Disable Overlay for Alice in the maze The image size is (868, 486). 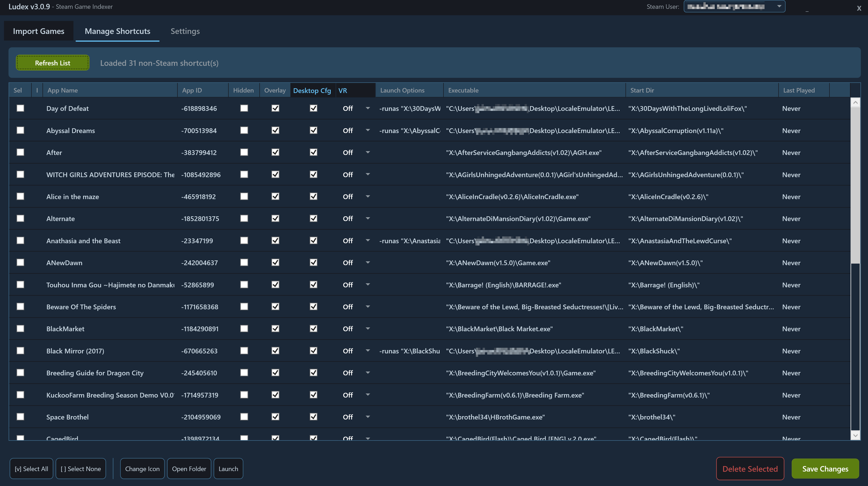point(275,196)
